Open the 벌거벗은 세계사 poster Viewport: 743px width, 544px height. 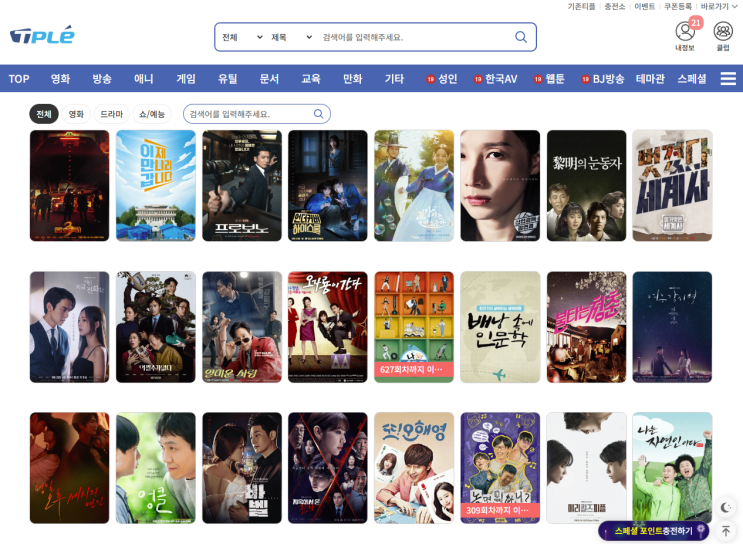tap(672, 186)
